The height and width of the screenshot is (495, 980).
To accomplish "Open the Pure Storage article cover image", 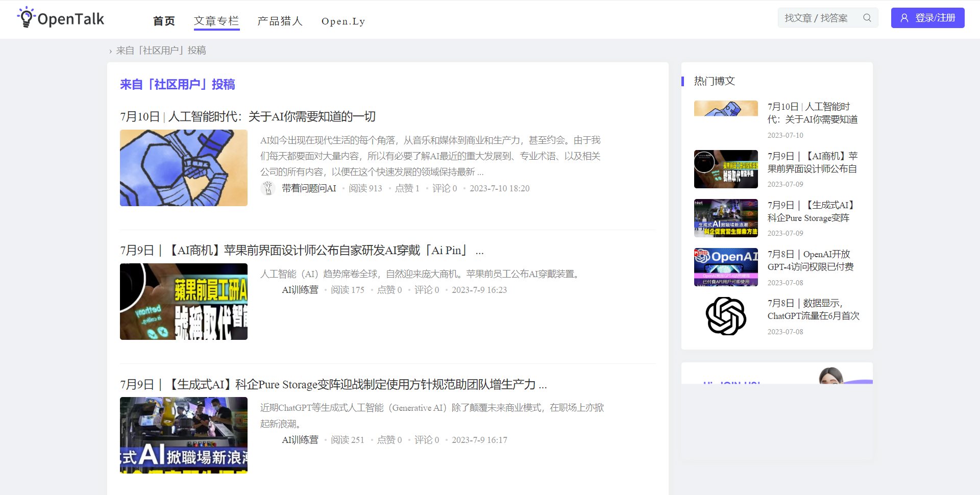I will (x=183, y=435).
